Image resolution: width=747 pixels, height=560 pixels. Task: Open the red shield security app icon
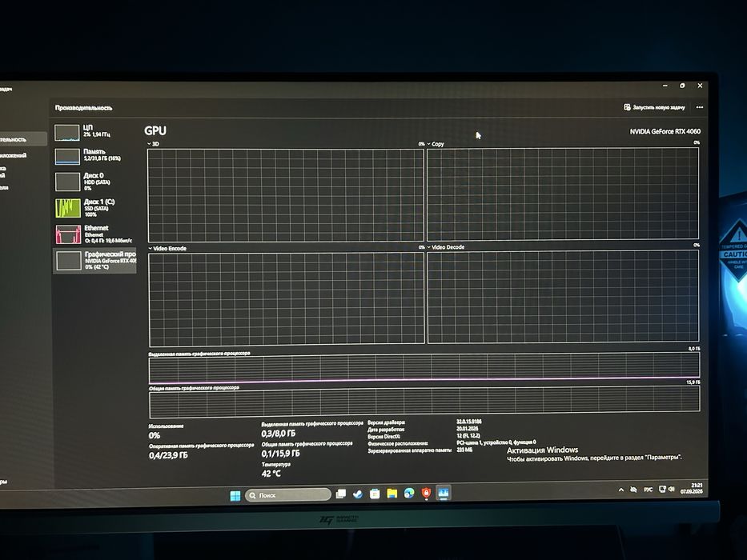(426, 493)
